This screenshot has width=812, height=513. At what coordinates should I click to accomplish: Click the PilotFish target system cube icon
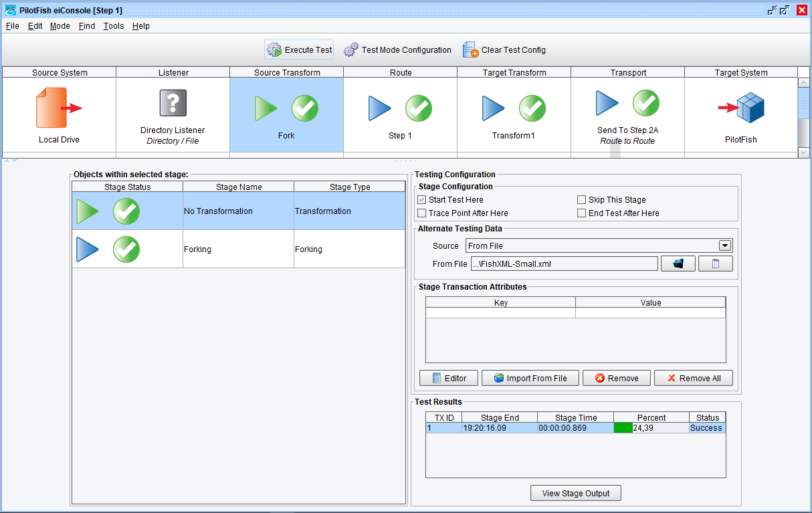pos(741,108)
